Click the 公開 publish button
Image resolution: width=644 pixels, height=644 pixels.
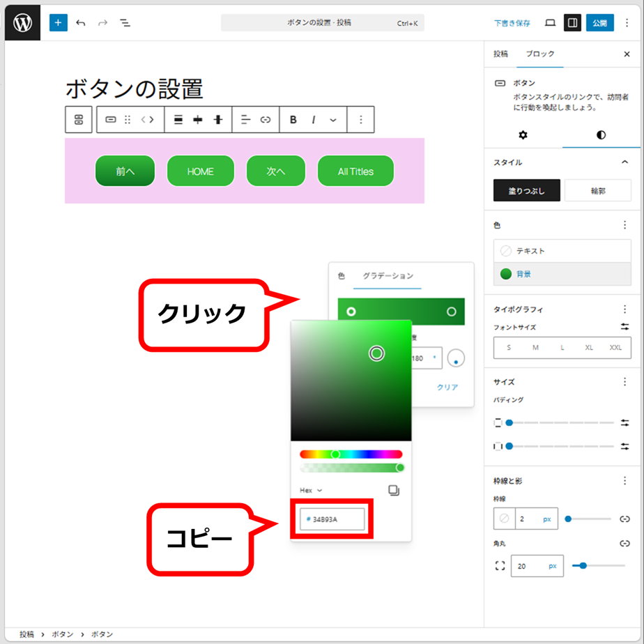(x=599, y=23)
